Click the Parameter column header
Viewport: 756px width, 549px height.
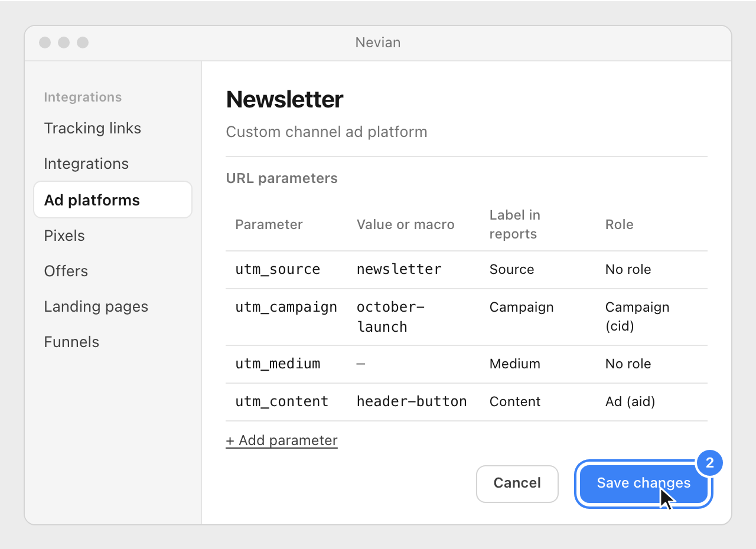pyautogui.click(x=269, y=224)
